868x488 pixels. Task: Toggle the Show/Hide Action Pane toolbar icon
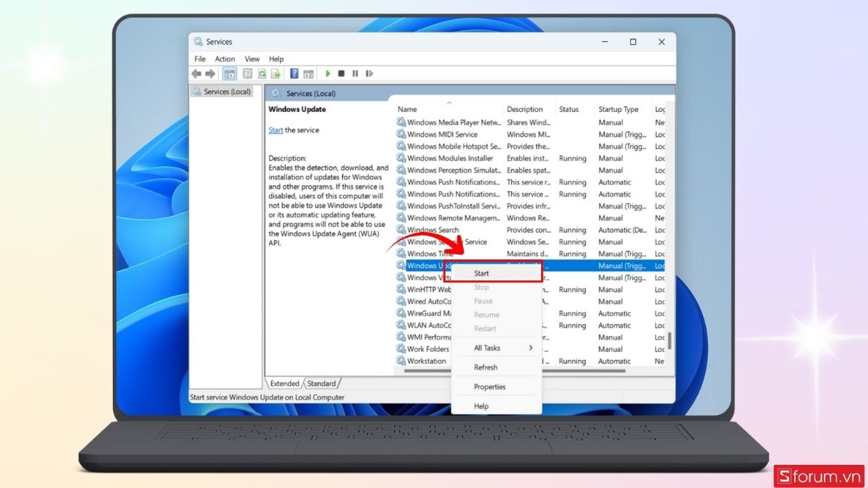point(308,74)
